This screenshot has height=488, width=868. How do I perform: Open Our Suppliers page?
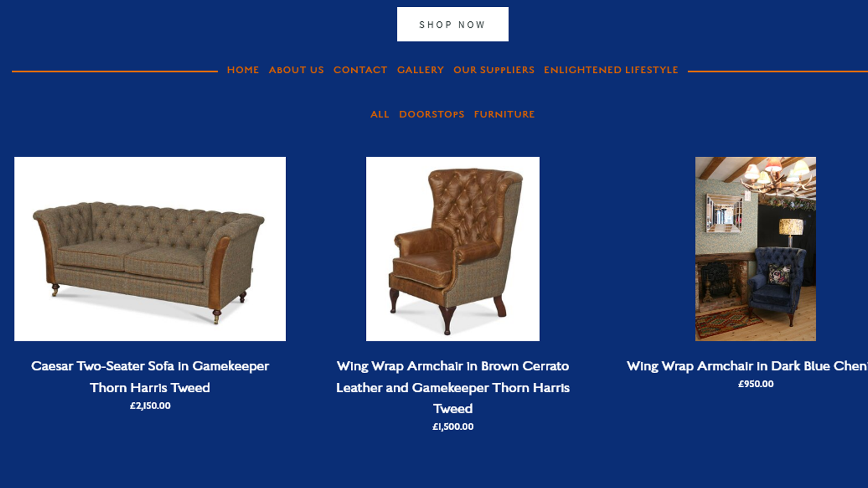click(x=494, y=70)
